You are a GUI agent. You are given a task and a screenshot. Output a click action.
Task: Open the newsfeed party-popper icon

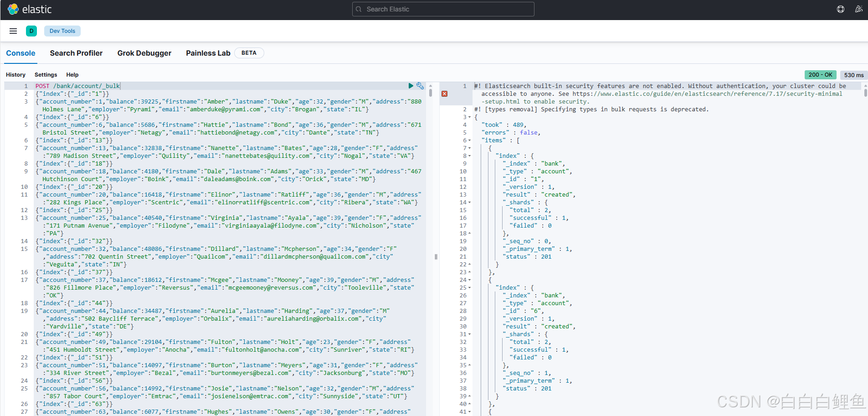pos(858,9)
